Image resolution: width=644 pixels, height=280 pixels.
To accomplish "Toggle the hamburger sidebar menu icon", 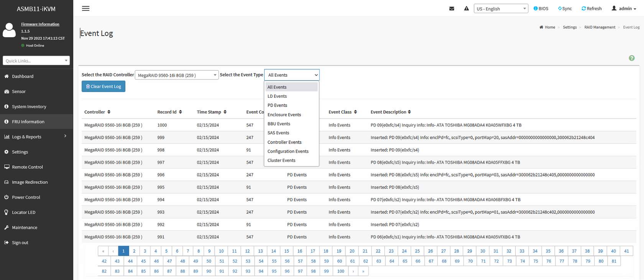I will click(85, 8).
